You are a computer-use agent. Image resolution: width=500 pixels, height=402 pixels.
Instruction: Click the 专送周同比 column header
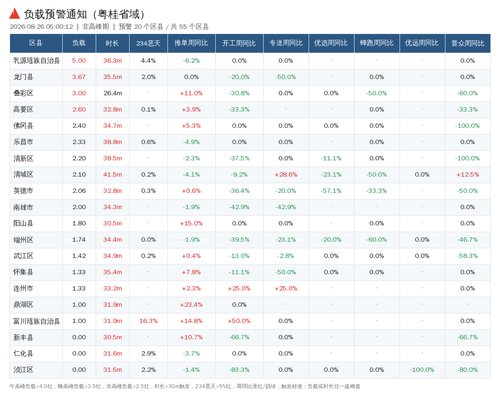pos(286,43)
